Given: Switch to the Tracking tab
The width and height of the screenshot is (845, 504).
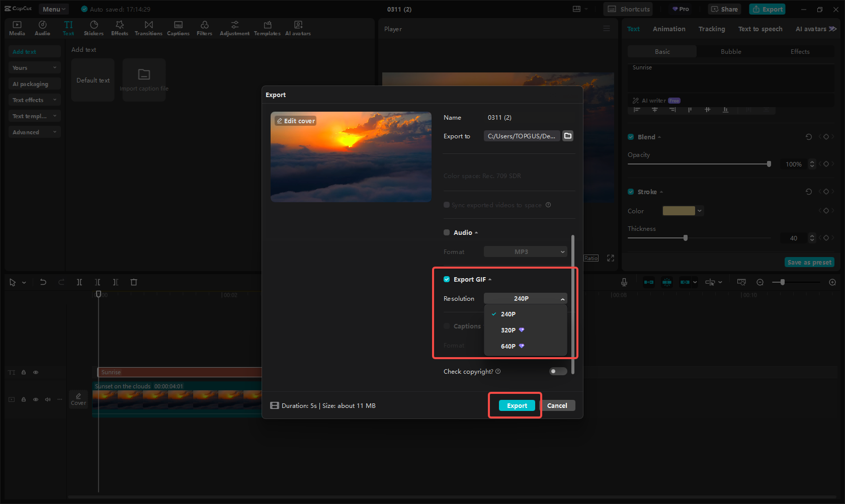Looking at the screenshot, I should point(712,29).
